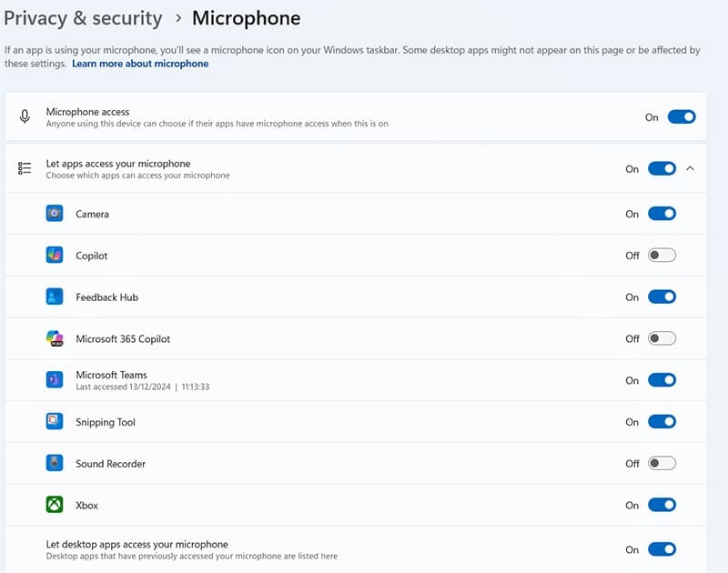Viewport: 728px width, 573px height.
Task: Go back to Privacy & security breadcrumb
Action: pos(83,18)
